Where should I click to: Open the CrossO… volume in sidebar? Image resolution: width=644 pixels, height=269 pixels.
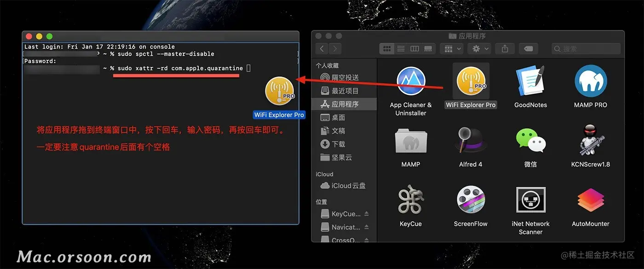[x=340, y=239]
